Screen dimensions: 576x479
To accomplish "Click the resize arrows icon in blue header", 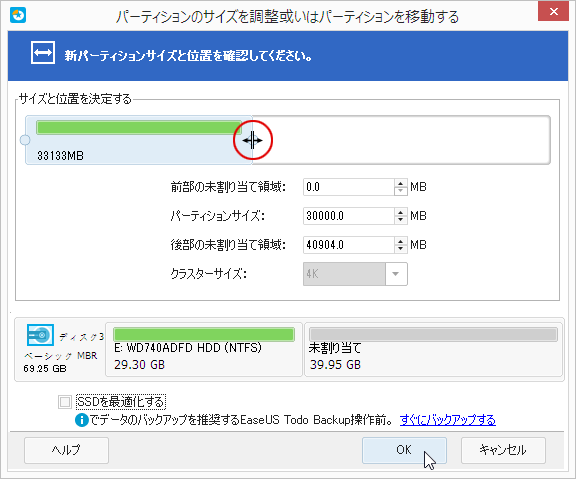I will [x=43, y=53].
